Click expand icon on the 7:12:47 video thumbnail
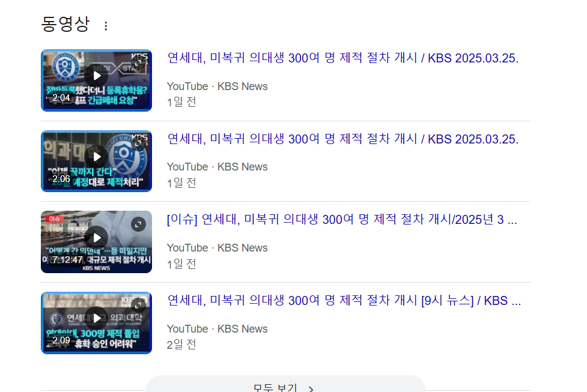Screen dimensions: 587x392 point(138,224)
